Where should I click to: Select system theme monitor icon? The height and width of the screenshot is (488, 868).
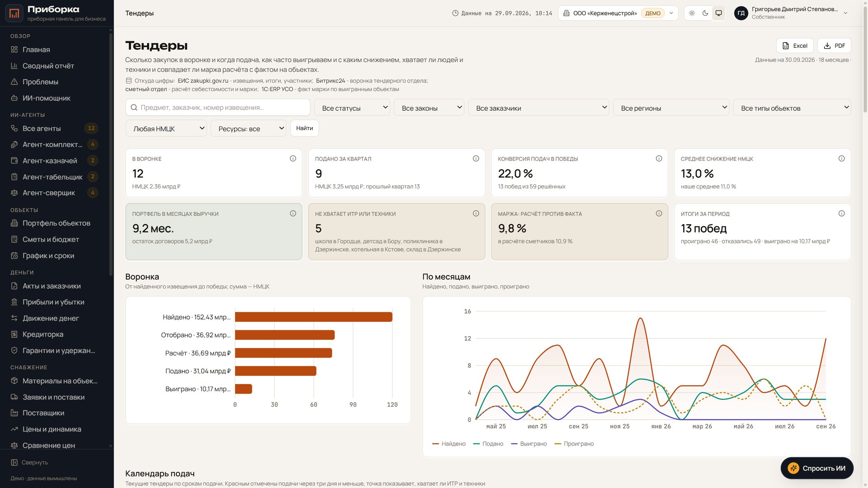pyautogui.click(x=718, y=13)
